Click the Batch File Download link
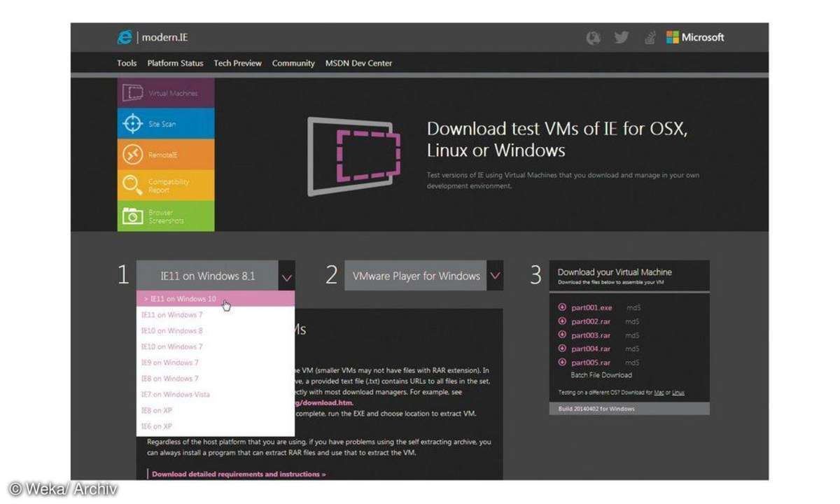 click(x=601, y=375)
